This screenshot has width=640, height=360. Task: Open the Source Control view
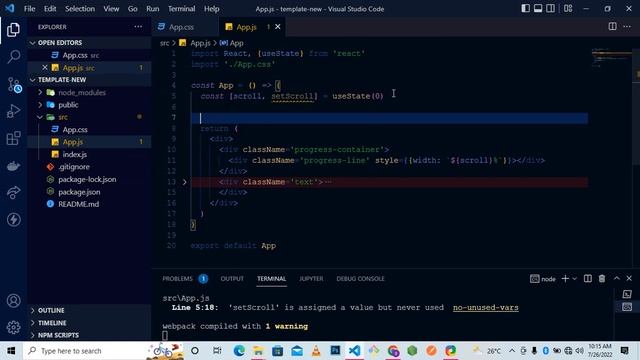[14, 84]
